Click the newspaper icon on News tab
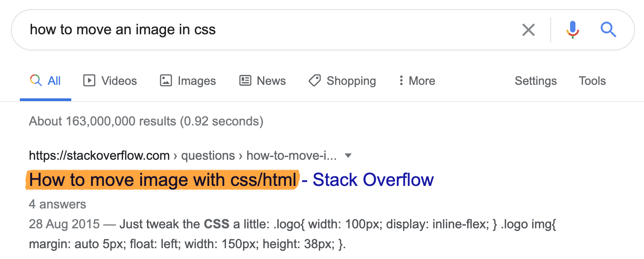Screen dimensions: 644x259 (245, 81)
